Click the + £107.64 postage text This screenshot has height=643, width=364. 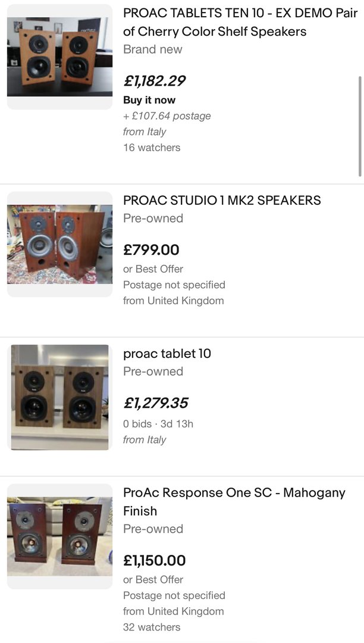(x=167, y=116)
